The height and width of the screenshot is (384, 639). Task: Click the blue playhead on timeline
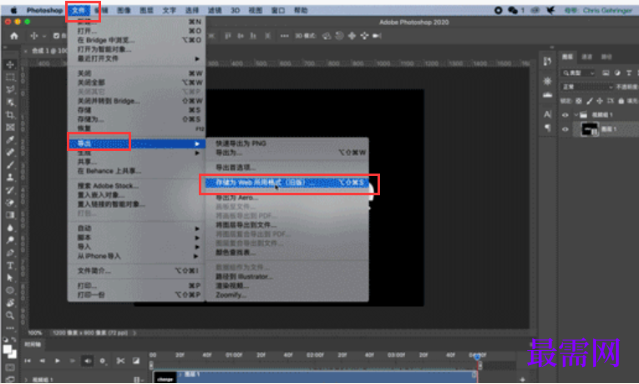(477, 357)
